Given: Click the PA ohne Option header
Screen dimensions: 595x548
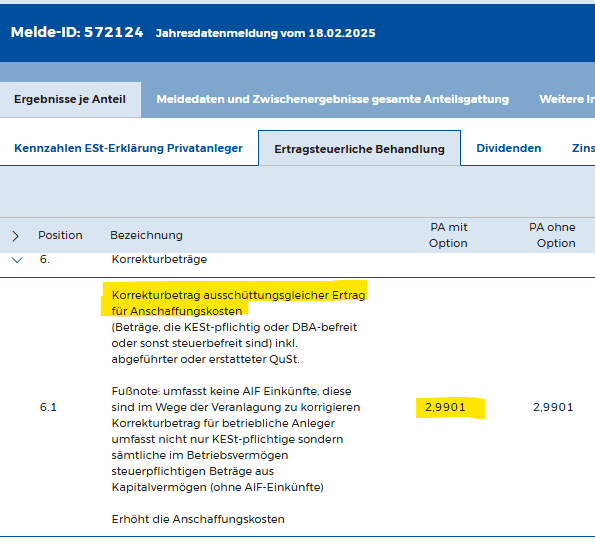Looking at the screenshot, I should (552, 235).
